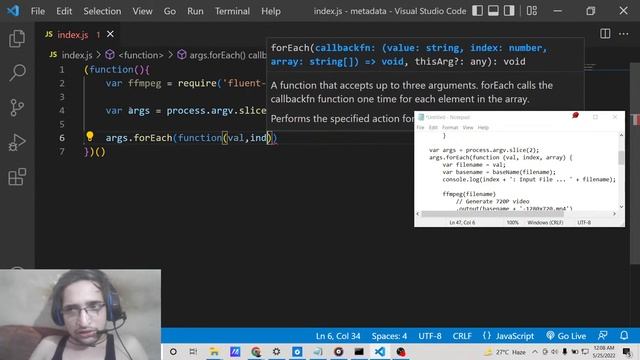Toggle Panel visibility in title bar
640x360 pixels.
[493, 11]
